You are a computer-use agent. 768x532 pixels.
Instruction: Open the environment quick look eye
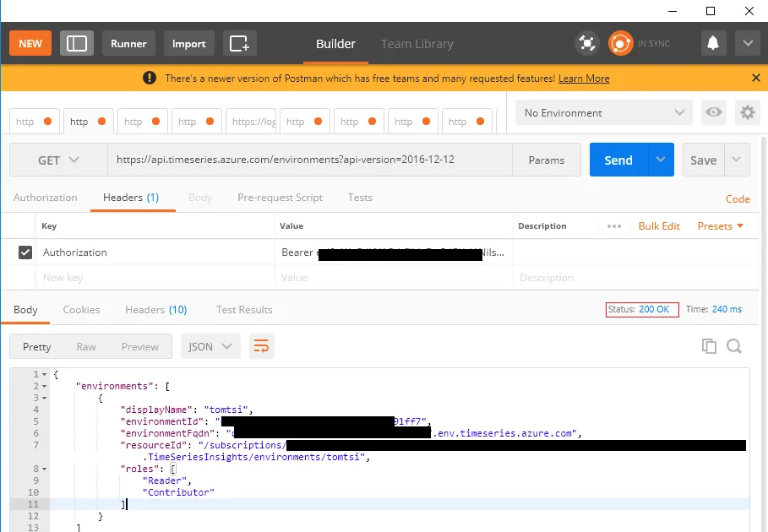click(x=714, y=112)
